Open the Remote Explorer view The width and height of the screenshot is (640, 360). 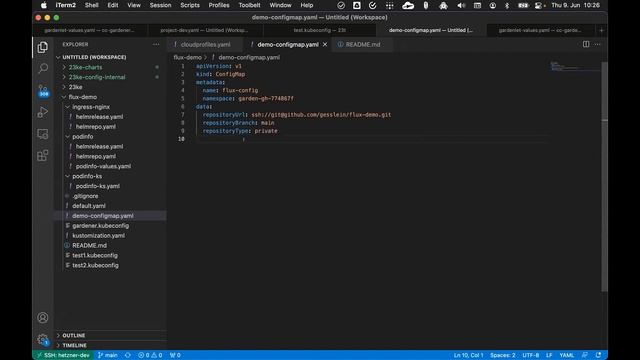click(42, 134)
